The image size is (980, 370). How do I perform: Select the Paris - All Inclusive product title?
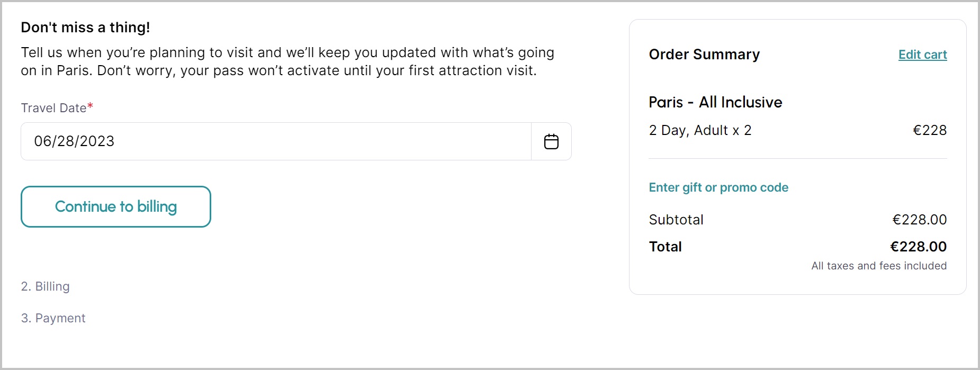[x=715, y=102]
